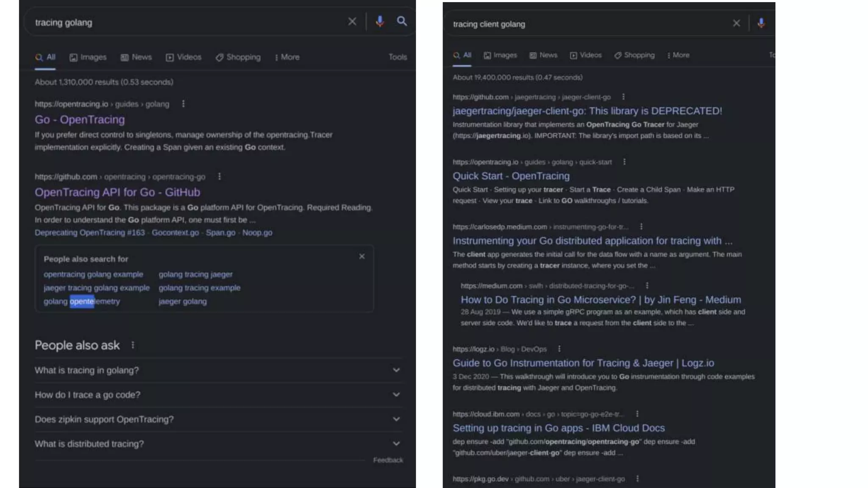Clear the 'tracing client golang' search query

coord(737,23)
